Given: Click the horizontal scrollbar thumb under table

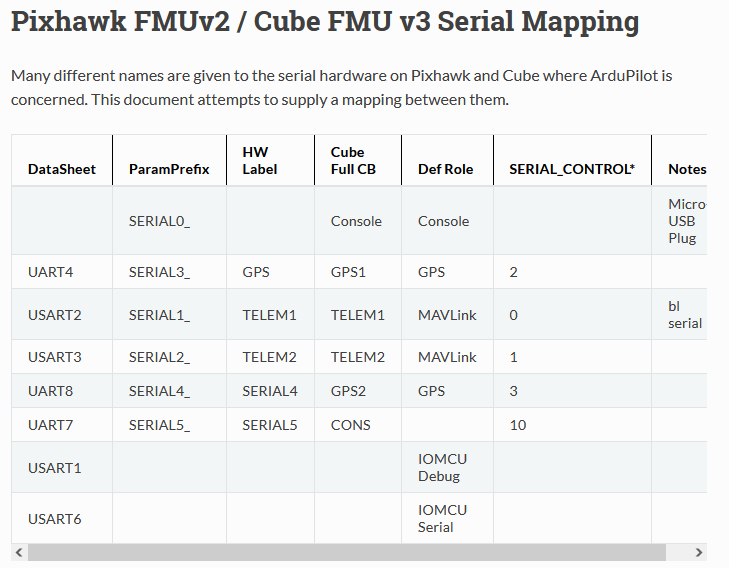Looking at the screenshot, I should [x=347, y=552].
